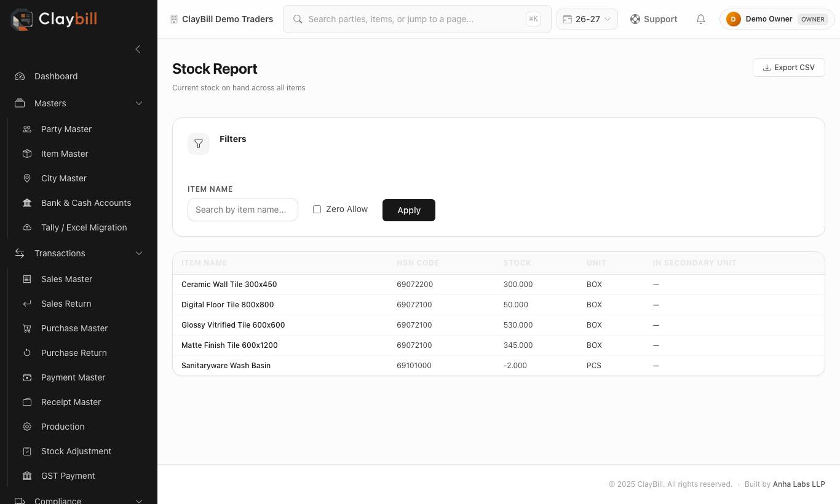Image resolution: width=840 pixels, height=504 pixels.
Task: Sort by the Stock column header
Action: click(517, 263)
